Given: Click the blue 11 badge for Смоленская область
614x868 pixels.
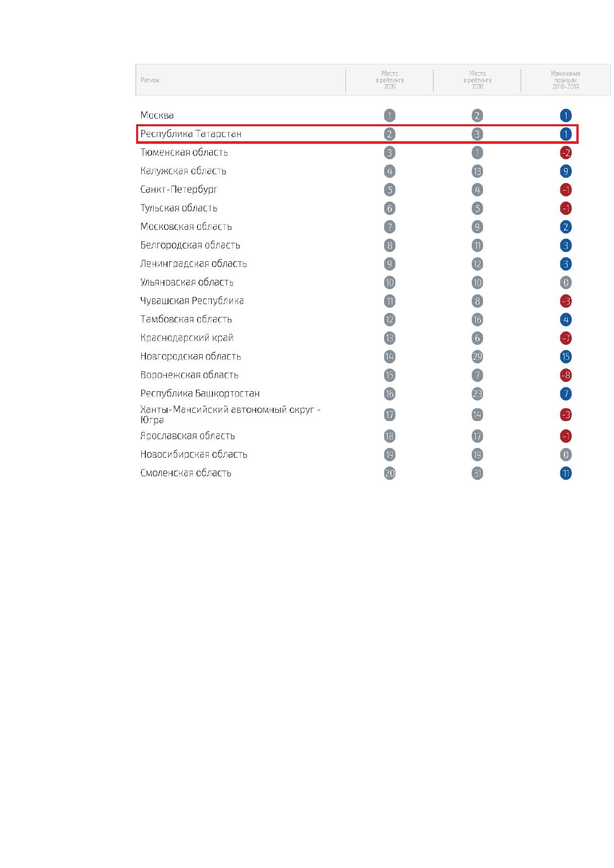Looking at the screenshot, I should point(566,473).
